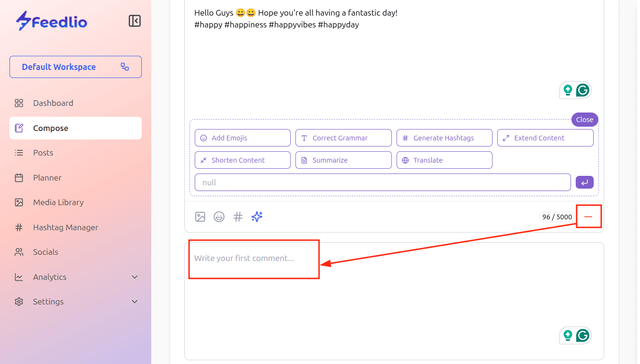This screenshot has width=640, height=364.
Task: Click the Translate button
Action: coord(444,160)
